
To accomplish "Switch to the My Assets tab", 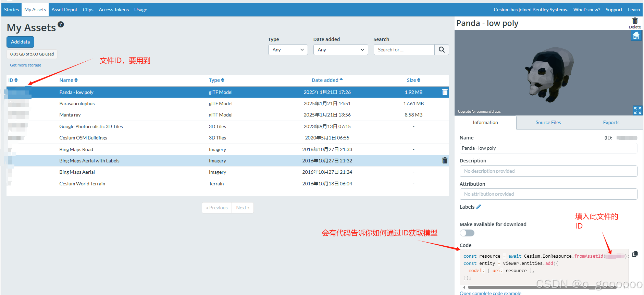I will click(x=35, y=10).
